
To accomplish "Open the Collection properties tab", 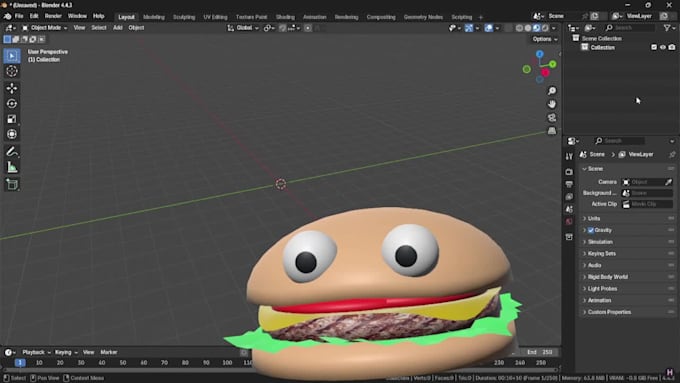I will point(569,237).
